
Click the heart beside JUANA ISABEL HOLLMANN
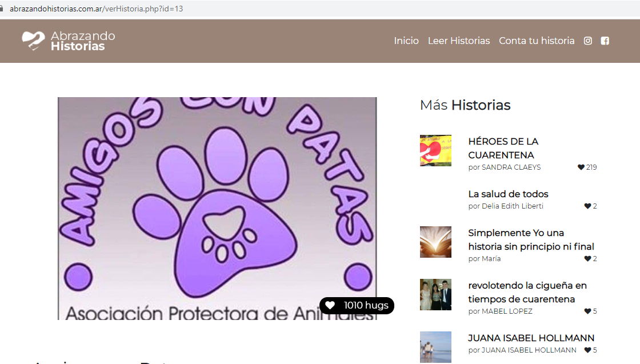587,350
